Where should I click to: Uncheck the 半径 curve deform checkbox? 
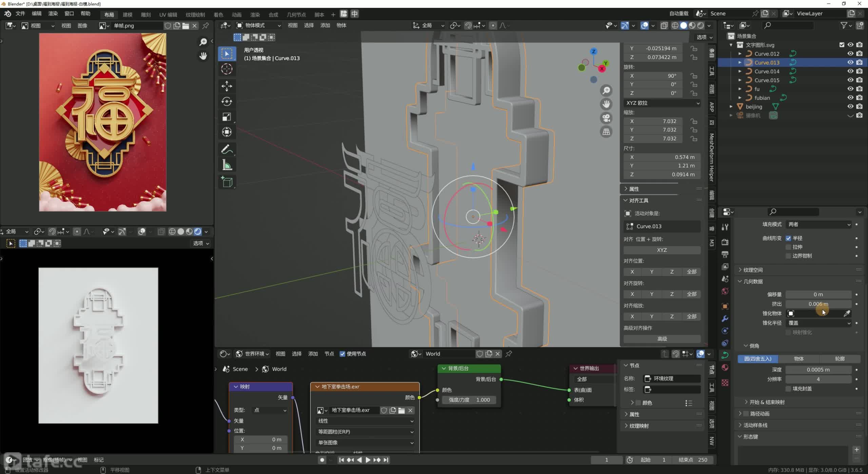(x=788, y=238)
